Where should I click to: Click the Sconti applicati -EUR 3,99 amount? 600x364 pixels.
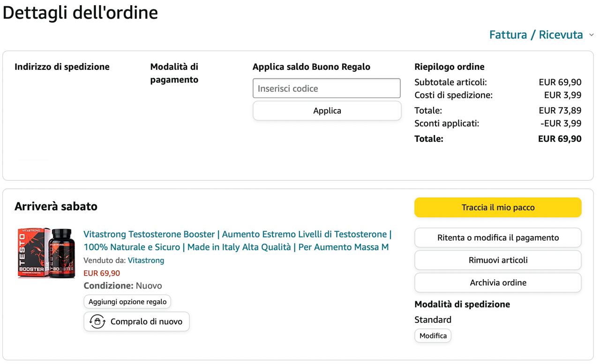(561, 124)
